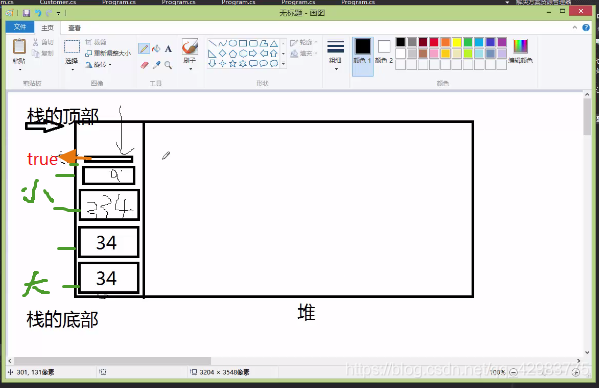Viewport: 599px width, 388px height.
Task: Click zoom in plus button in status bar
Action: (x=576, y=372)
